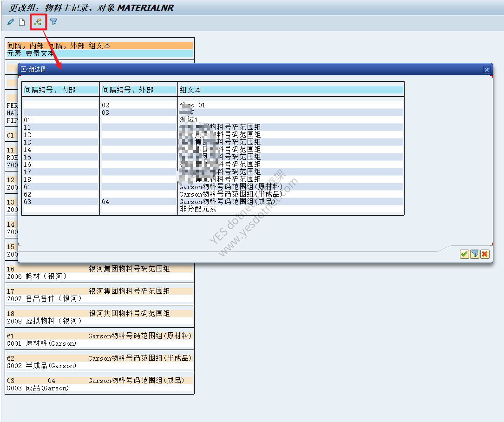Click group 17 银河集团物料号码范围组 header
Screen dimensions: 504x422
[x=100, y=291]
